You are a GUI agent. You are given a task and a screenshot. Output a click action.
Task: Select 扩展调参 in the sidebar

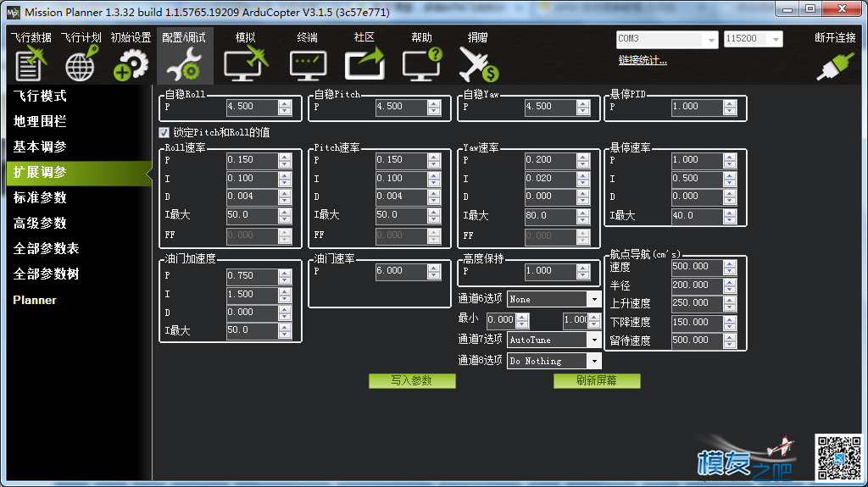tap(79, 173)
